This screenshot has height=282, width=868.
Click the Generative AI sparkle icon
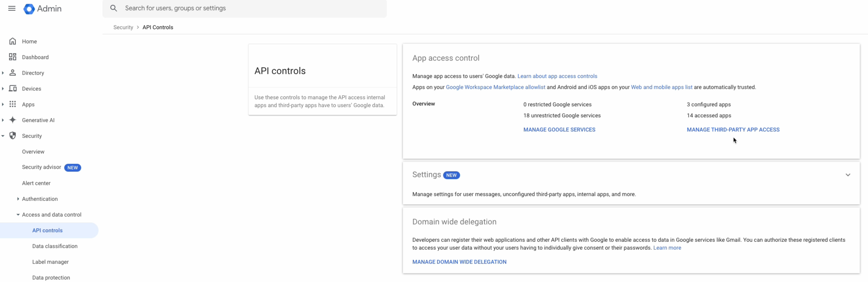click(x=13, y=120)
